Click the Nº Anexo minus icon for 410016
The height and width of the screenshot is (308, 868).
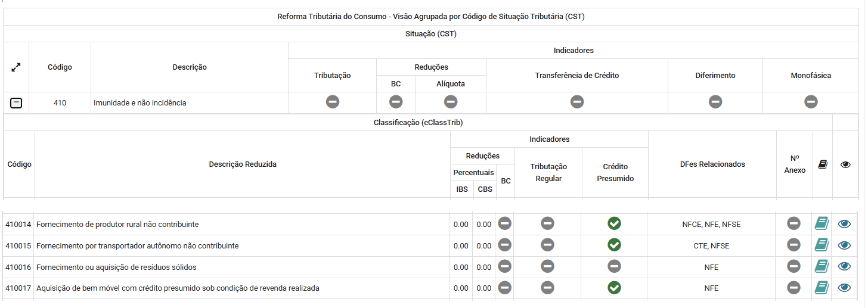click(x=793, y=266)
